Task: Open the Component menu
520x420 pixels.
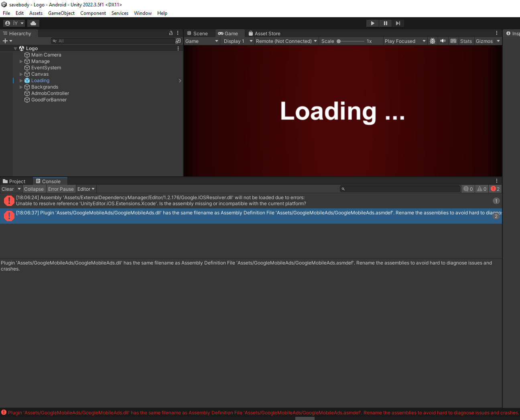Action: click(x=93, y=13)
